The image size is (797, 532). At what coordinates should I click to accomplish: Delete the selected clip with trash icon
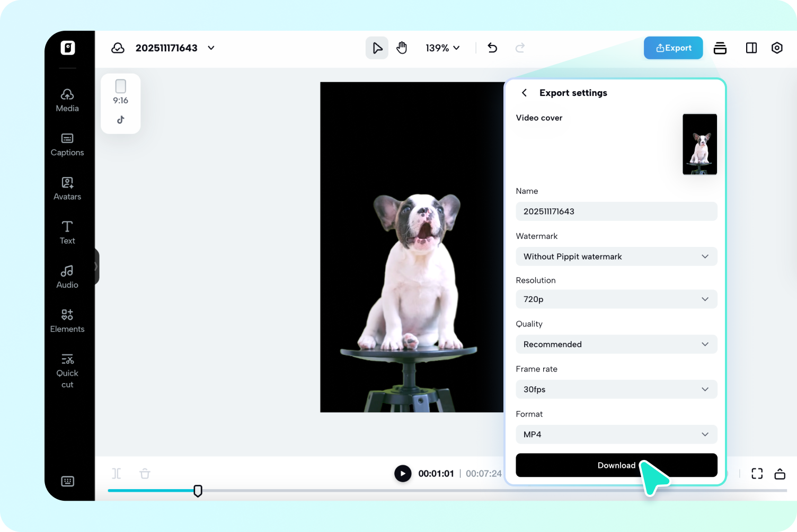(145, 473)
